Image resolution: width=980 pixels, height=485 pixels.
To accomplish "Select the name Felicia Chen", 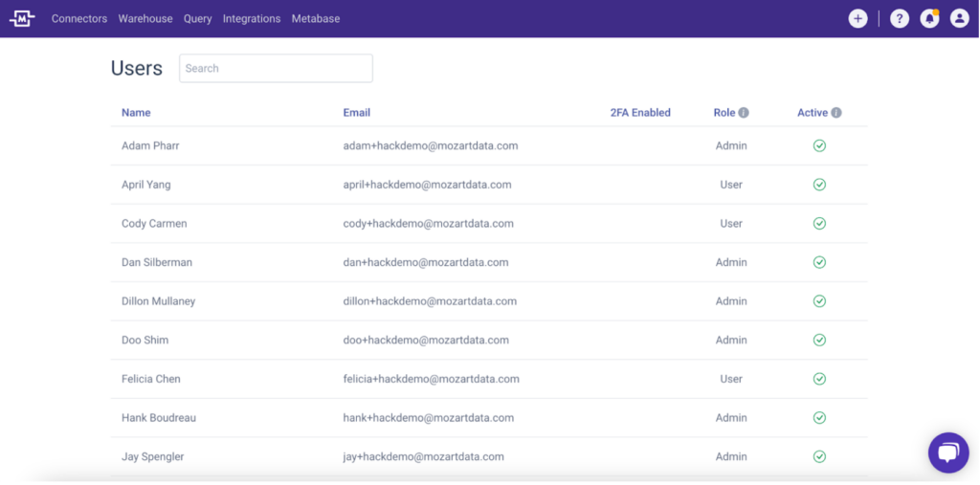I will 150,379.
